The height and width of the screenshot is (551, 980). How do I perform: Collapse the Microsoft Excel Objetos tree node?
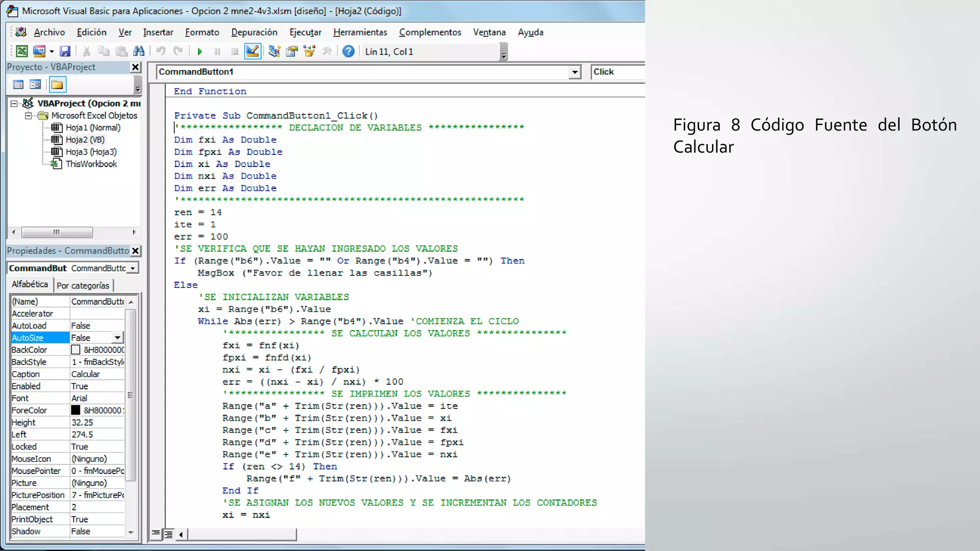[x=28, y=116]
